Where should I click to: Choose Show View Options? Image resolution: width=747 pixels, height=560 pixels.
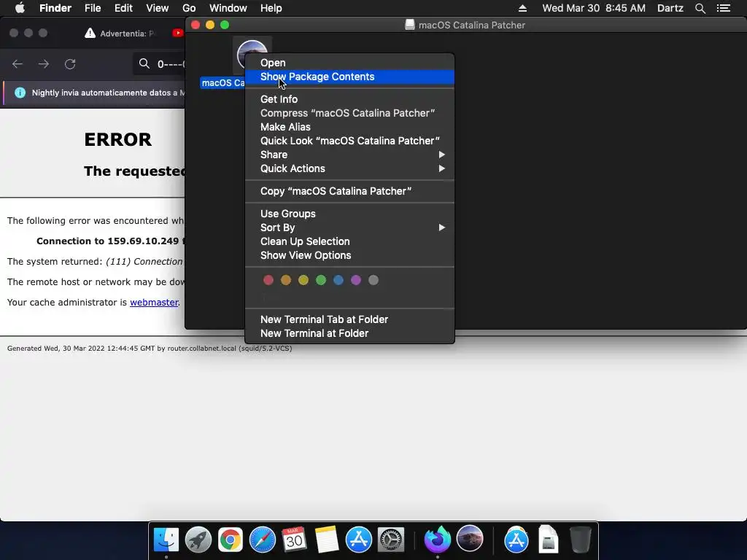coord(349,254)
